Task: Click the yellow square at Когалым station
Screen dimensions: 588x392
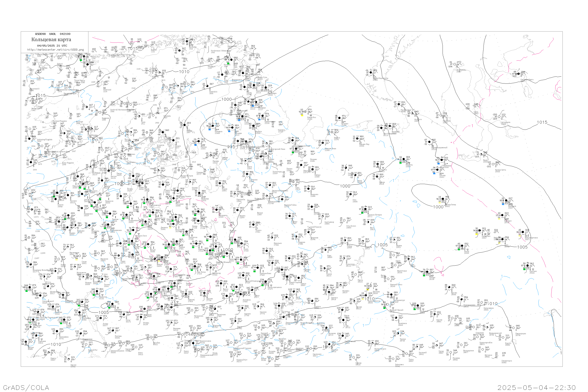Action: (499, 219)
